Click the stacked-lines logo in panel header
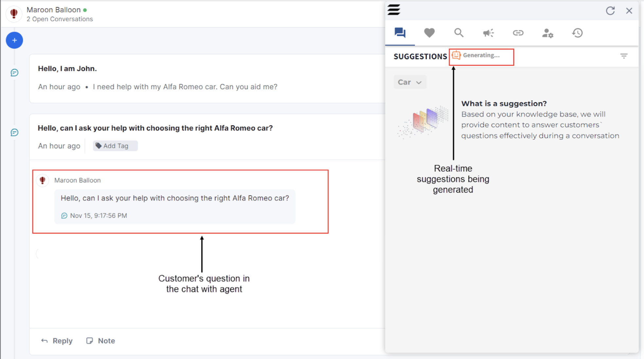 [394, 9]
